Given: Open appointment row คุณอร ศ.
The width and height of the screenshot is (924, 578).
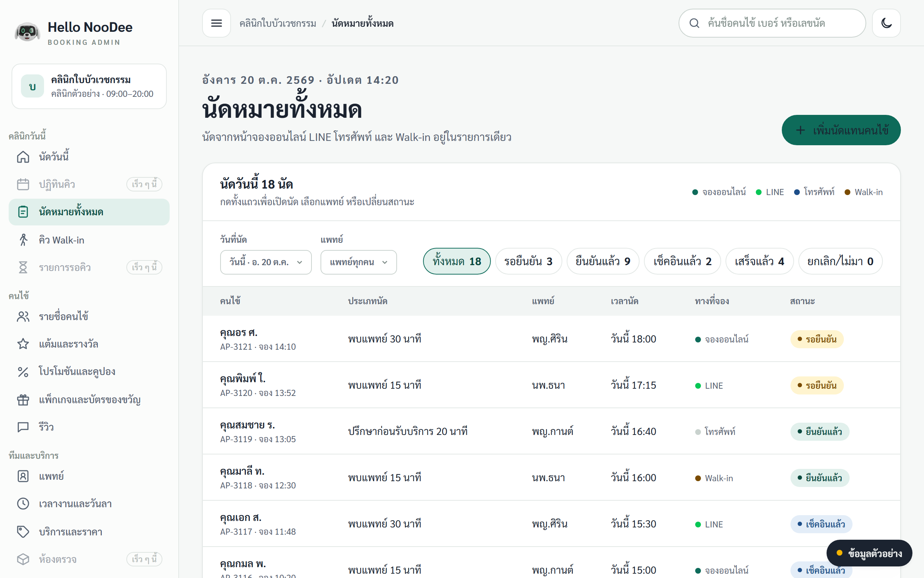Looking at the screenshot, I should (552, 339).
